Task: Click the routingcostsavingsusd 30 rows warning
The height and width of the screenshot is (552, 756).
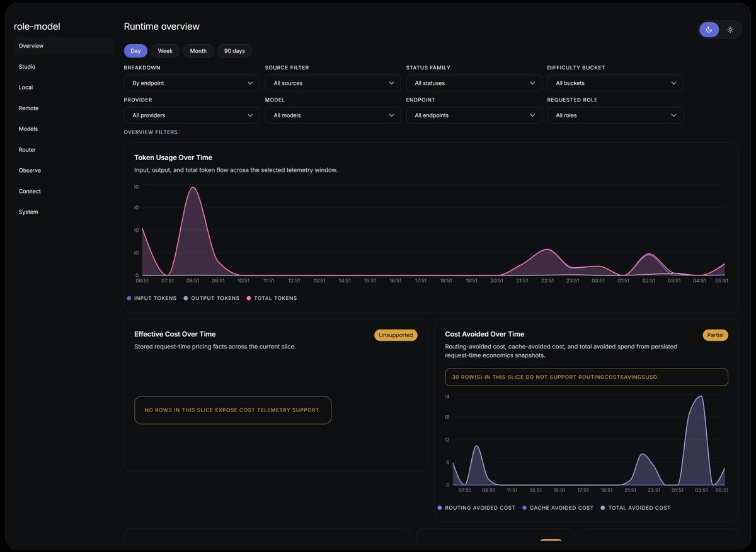Action: click(587, 377)
